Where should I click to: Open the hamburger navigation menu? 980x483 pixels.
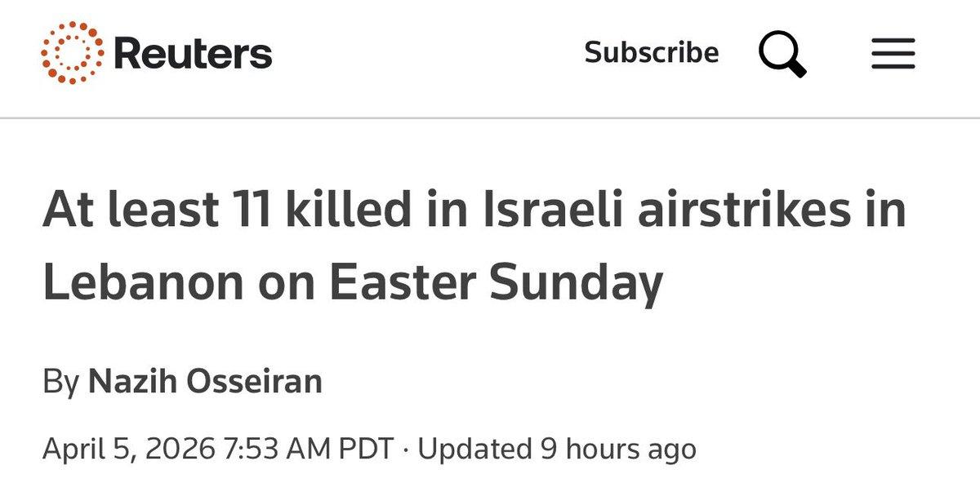(893, 54)
